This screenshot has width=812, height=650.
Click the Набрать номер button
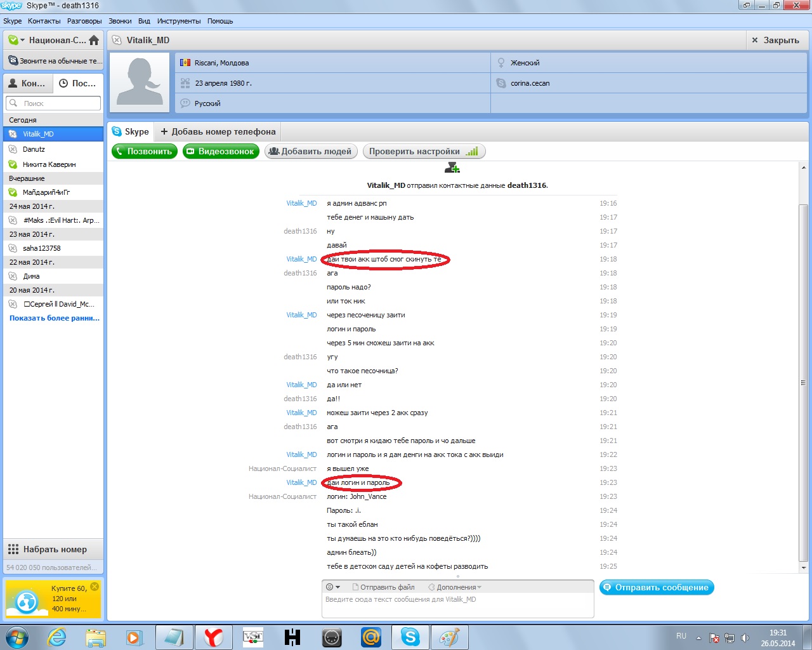click(53, 549)
